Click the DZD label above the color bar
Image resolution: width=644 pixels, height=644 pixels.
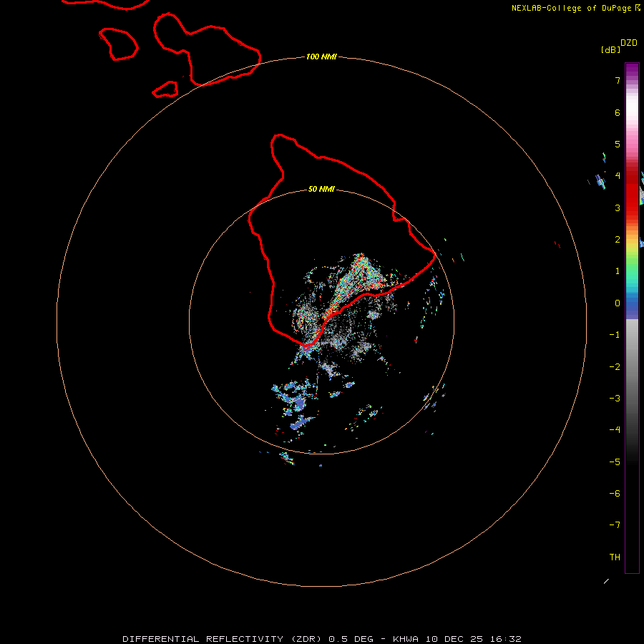tap(629, 43)
